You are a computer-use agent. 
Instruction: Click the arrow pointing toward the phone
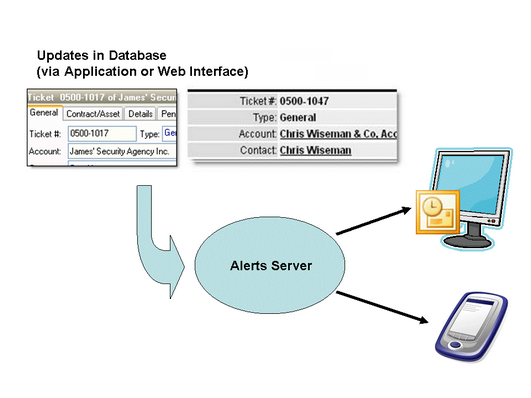[382, 307]
